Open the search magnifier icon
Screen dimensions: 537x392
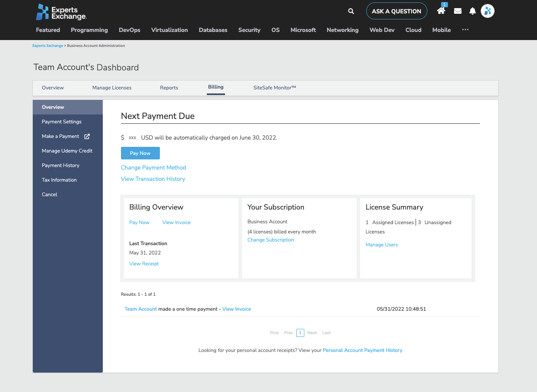350,11
